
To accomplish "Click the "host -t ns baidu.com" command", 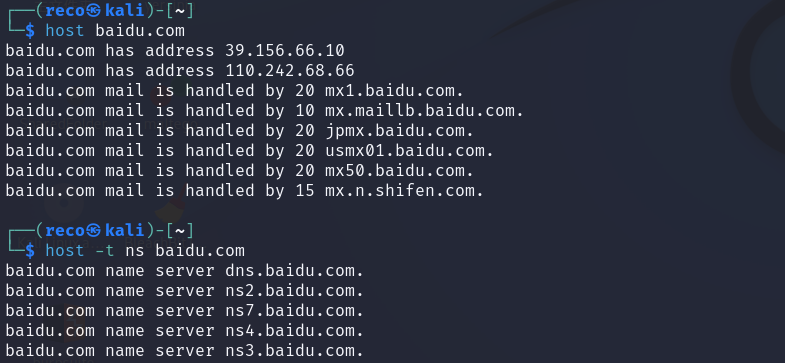I will pos(145,250).
